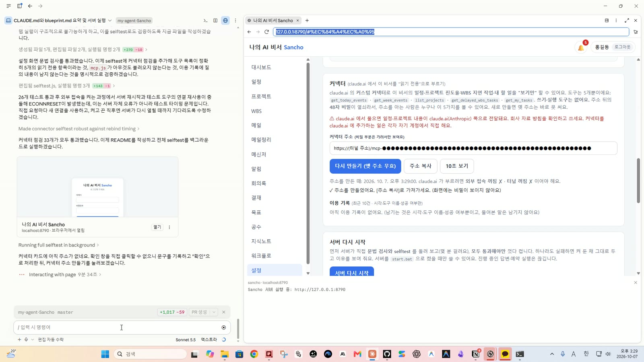Click the 주소 복사 button
Viewport: 644px width, 362px height.
point(421,166)
